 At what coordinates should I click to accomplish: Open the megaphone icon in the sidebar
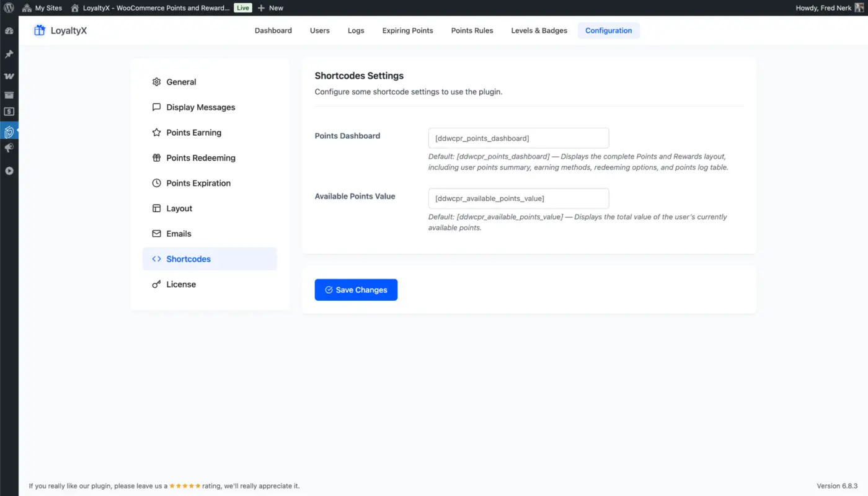pyautogui.click(x=9, y=148)
